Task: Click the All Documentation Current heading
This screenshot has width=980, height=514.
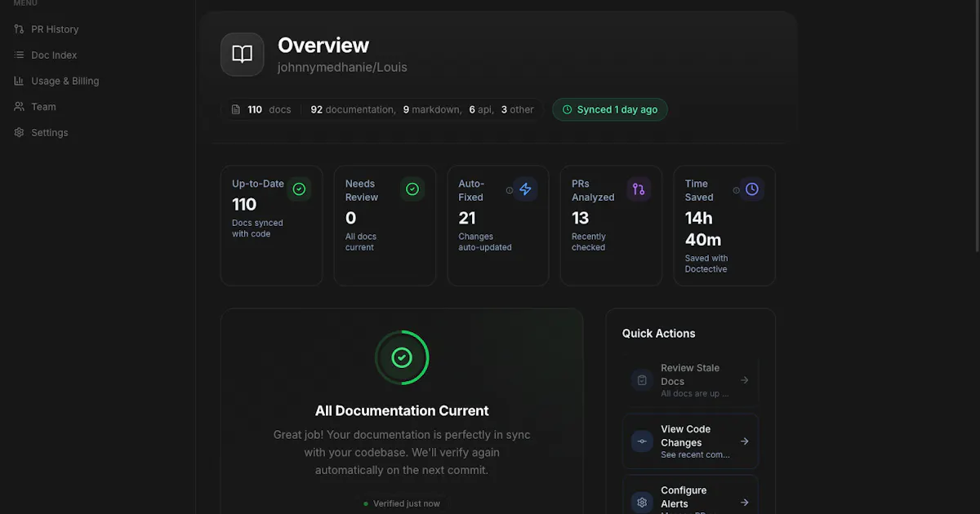Action: (x=402, y=411)
